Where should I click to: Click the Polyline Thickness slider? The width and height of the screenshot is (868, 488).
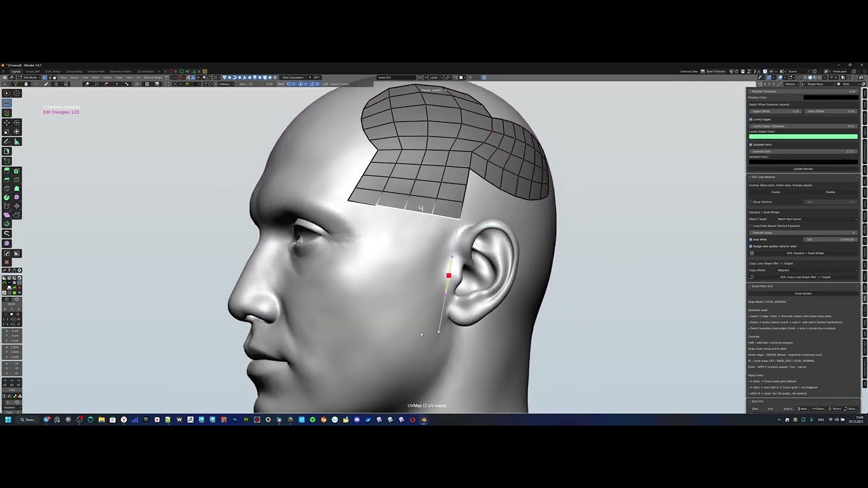click(x=803, y=91)
